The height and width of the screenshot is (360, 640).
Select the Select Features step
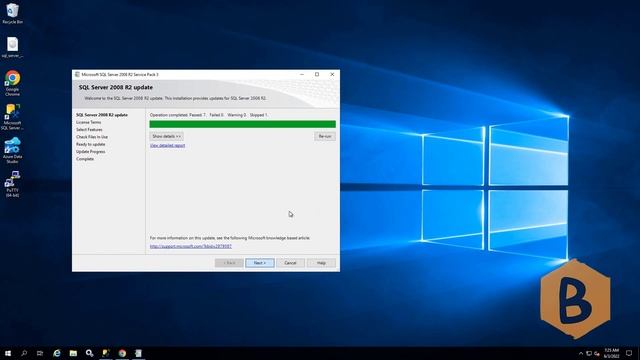coord(89,130)
